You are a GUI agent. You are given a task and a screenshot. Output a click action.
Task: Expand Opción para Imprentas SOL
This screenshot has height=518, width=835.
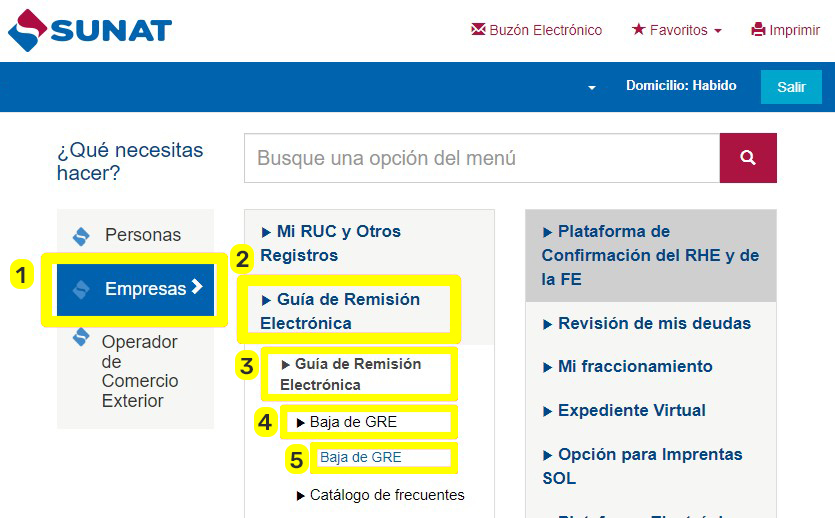(x=642, y=466)
